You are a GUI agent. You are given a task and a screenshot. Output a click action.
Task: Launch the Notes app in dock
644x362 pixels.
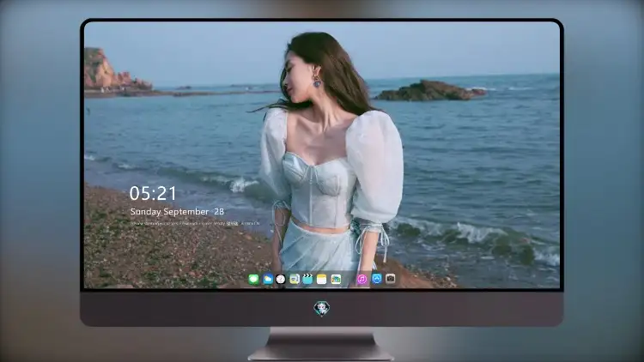coord(322,280)
